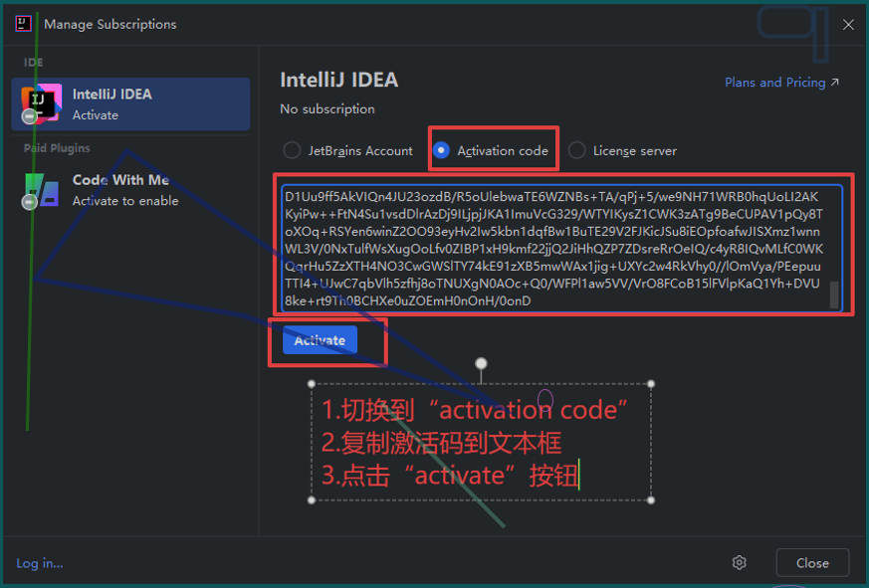Click the IntelliJ logo in title bar
869x588 pixels.
23,24
